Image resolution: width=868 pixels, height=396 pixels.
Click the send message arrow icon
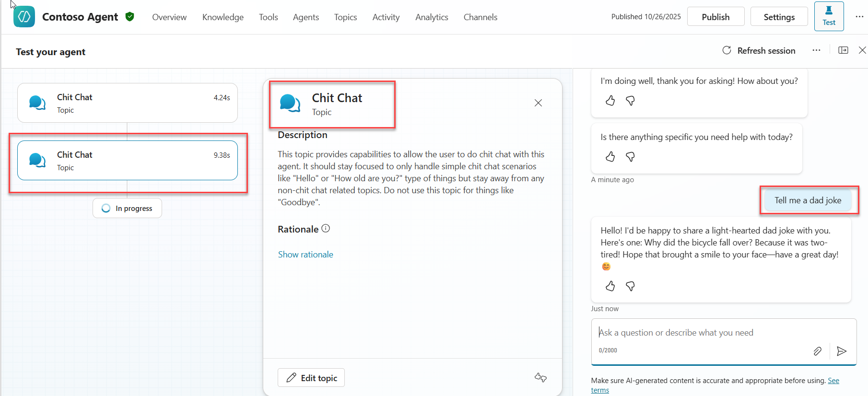pos(841,351)
